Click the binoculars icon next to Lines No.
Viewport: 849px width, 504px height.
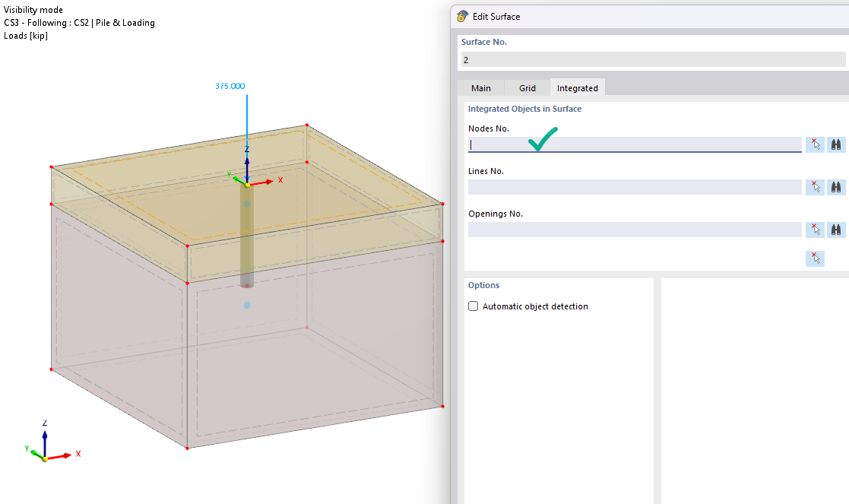click(x=835, y=187)
